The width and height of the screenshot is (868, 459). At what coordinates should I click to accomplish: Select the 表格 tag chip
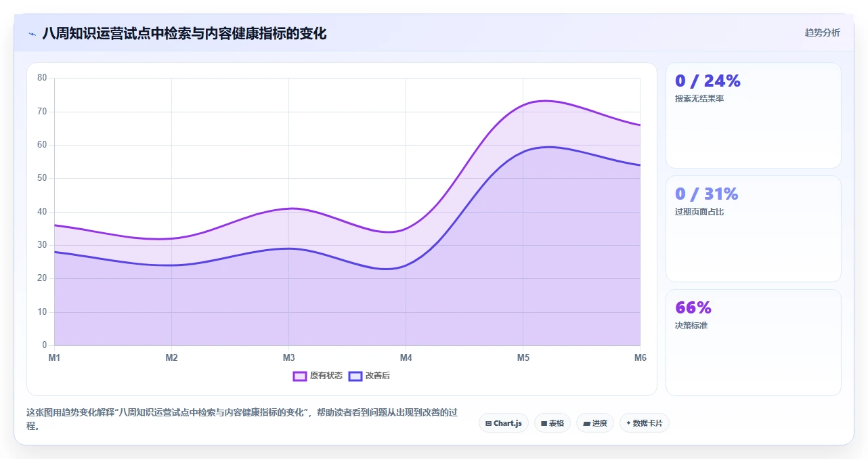click(x=552, y=423)
